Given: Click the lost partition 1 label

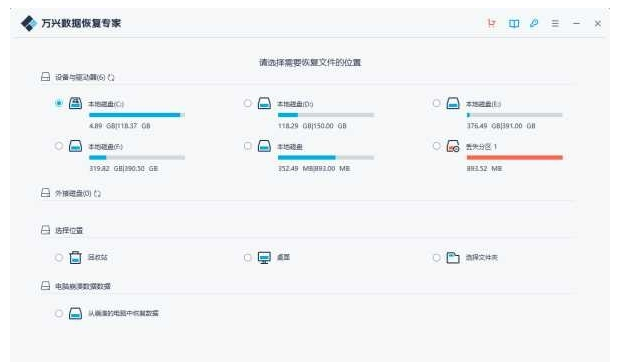Looking at the screenshot, I should click(x=481, y=147).
